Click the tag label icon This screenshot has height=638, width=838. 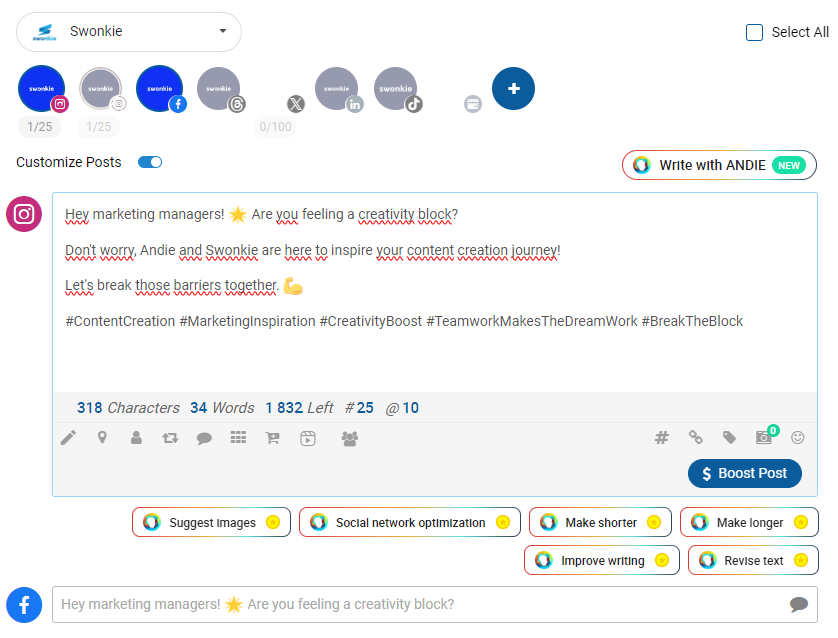[x=730, y=438]
